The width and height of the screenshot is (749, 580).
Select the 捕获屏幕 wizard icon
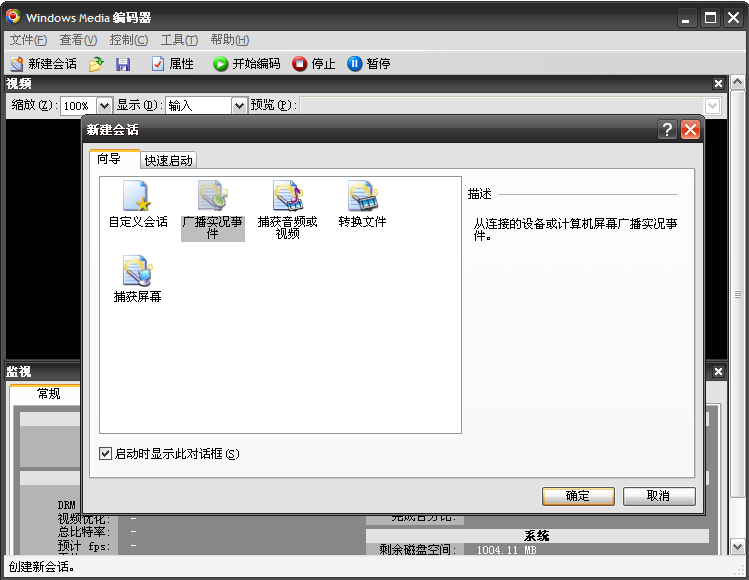[x=138, y=279]
